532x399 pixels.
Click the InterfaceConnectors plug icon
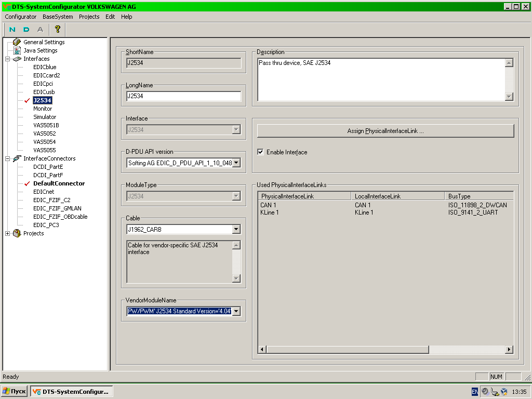pyautogui.click(x=17, y=158)
